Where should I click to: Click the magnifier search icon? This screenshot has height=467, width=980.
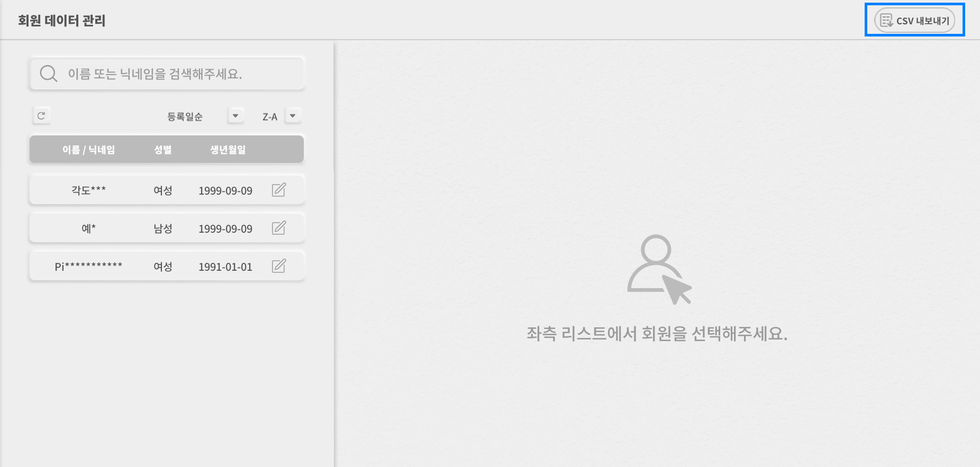(x=48, y=74)
